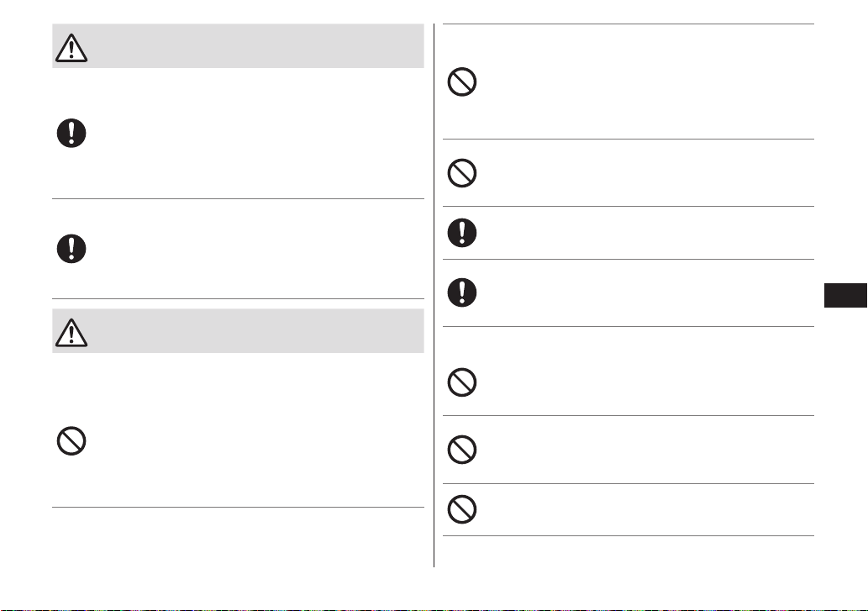Click the multicolored strip along the page bottom
Image resolution: width=868 pixels, height=611 pixels.
point(434,609)
